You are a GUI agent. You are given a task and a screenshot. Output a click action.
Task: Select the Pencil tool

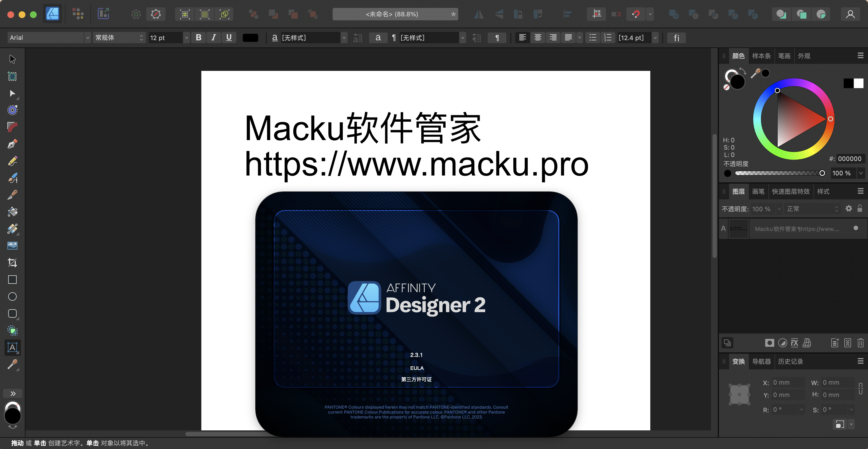click(x=12, y=161)
